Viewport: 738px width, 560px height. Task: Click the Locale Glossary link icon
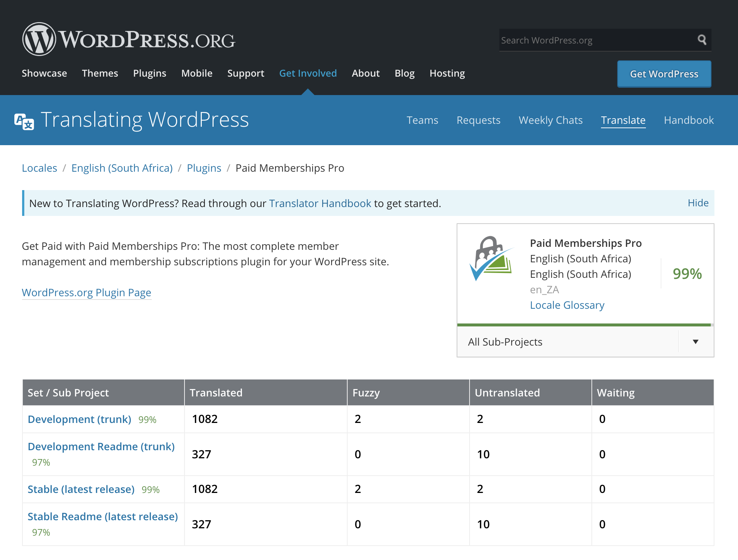point(567,305)
